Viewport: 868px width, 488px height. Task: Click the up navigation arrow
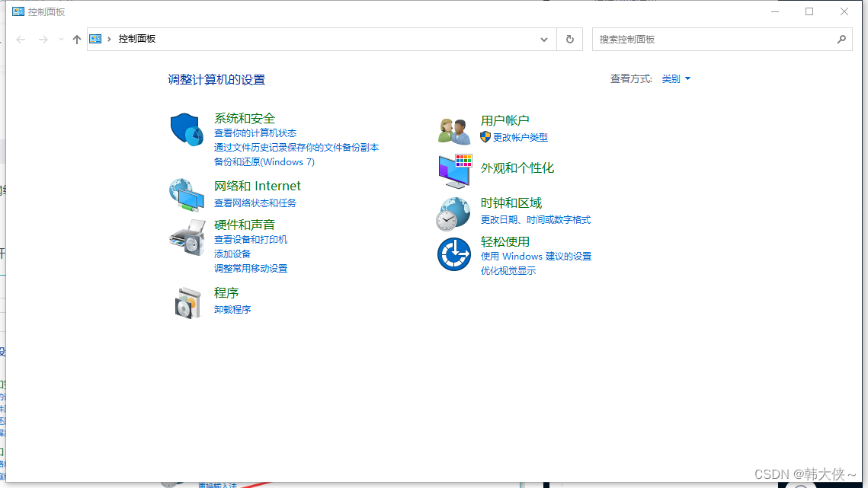coord(76,39)
